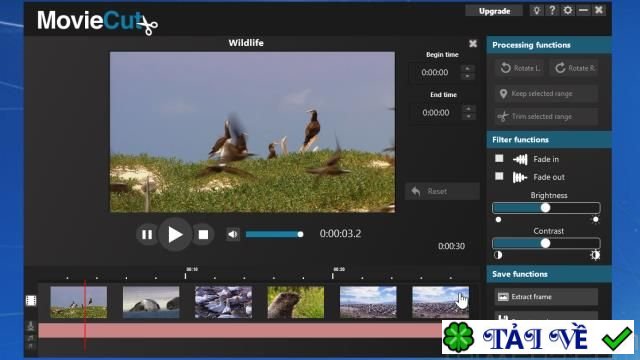
Task: Select the last timeline thumbnail under cursor
Action: 440,302
